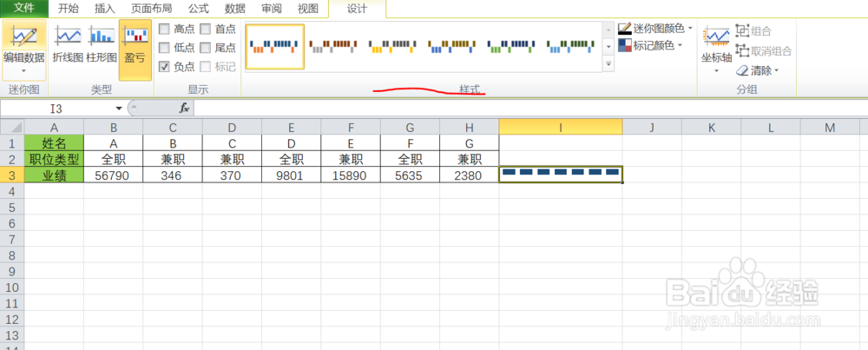The width and height of the screenshot is (868, 350).
Task: Enable the 低点 checkbox
Action: click(x=164, y=48)
